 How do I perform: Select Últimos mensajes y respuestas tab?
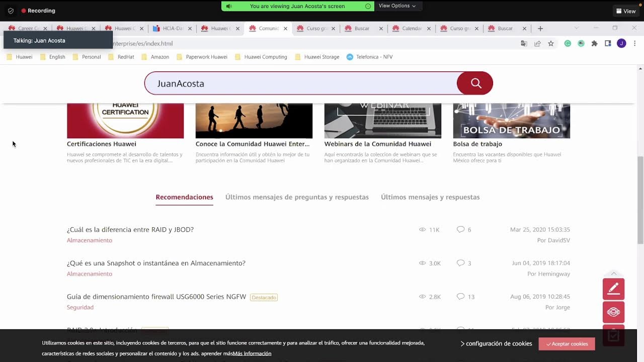(430, 197)
